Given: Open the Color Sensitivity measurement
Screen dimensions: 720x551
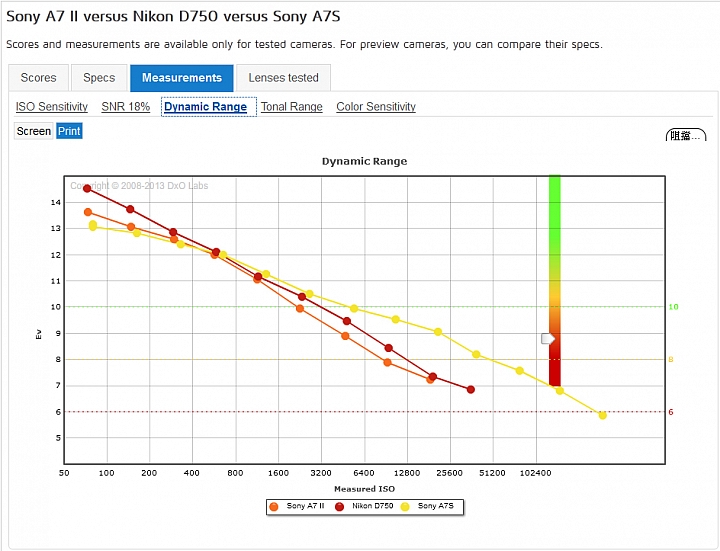Looking at the screenshot, I should [x=376, y=107].
